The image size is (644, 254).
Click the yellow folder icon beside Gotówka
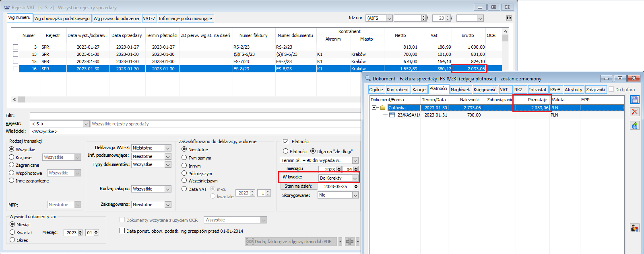pos(383,108)
